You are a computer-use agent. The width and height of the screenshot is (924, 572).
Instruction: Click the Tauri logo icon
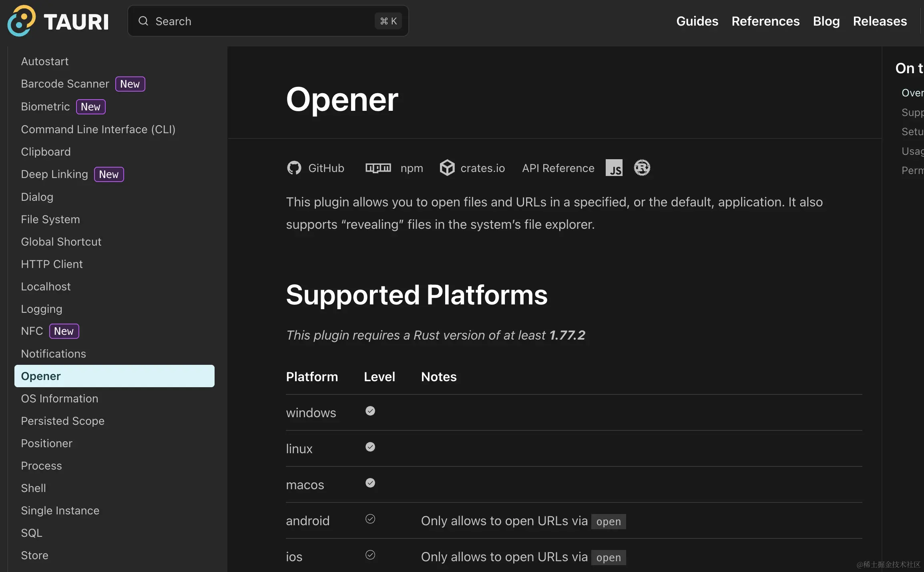(x=21, y=21)
